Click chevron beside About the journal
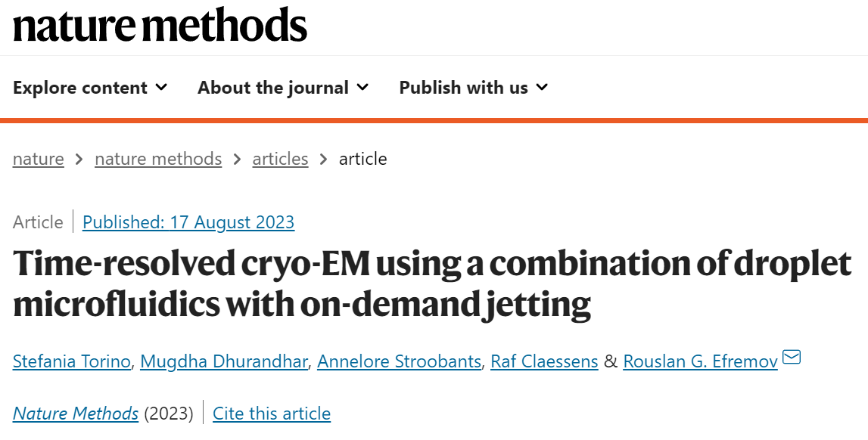868x440 pixels. (x=362, y=87)
